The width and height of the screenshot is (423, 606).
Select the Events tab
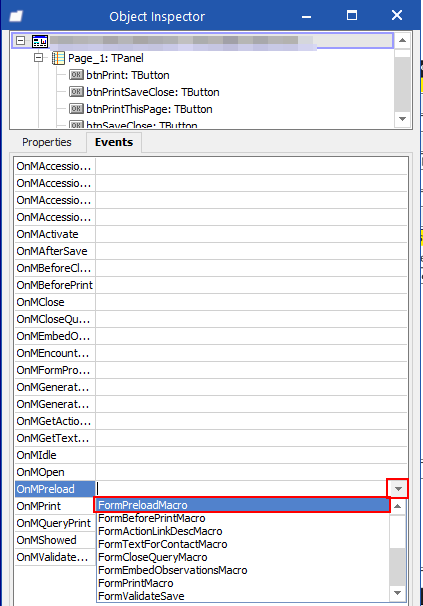114,142
